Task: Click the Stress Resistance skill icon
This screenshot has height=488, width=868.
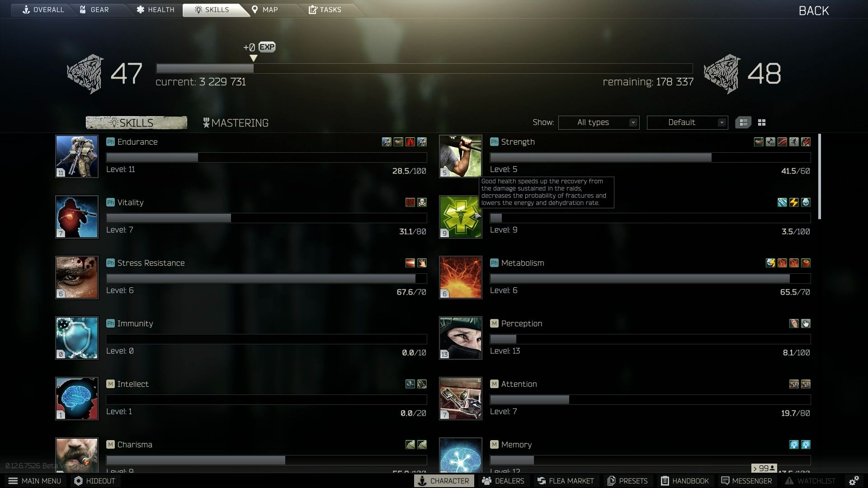Action: point(76,277)
